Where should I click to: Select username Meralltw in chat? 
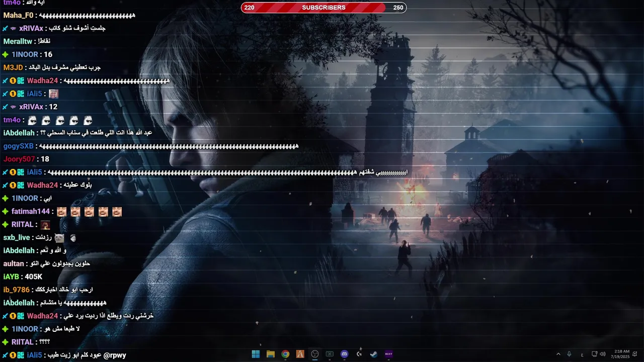coord(18,42)
